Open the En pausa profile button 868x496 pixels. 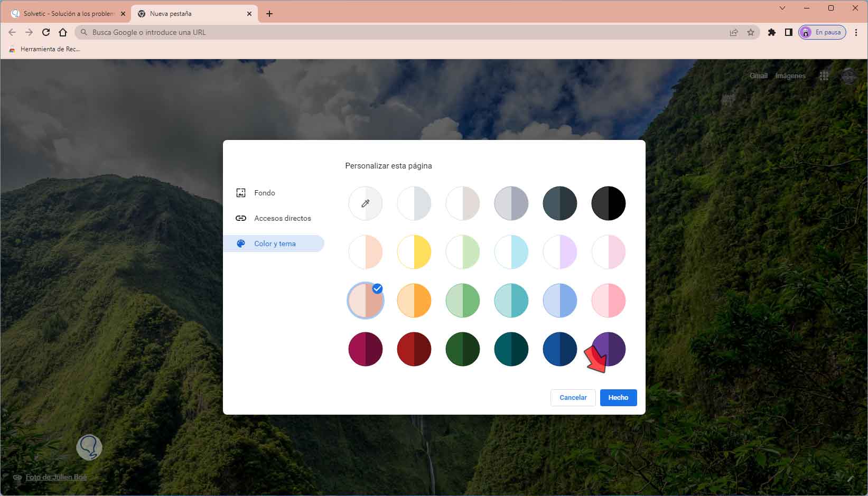823,32
